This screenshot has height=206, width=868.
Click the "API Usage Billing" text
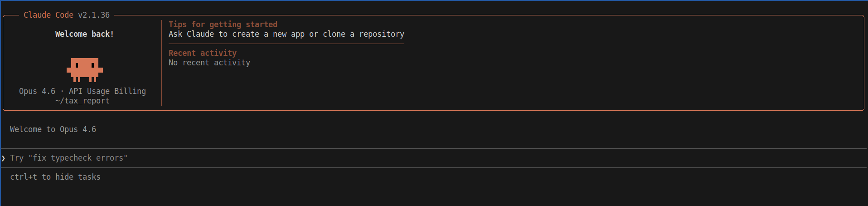pyautogui.click(x=107, y=91)
